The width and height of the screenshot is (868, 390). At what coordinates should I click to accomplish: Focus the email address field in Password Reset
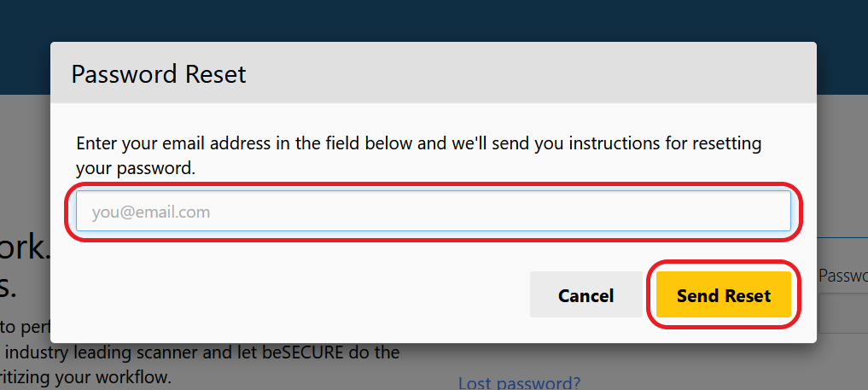433,211
